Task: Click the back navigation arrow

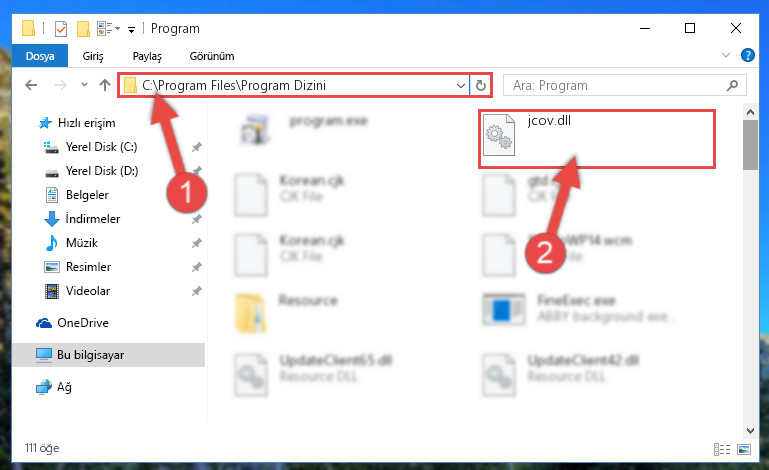Action: pyautogui.click(x=31, y=85)
